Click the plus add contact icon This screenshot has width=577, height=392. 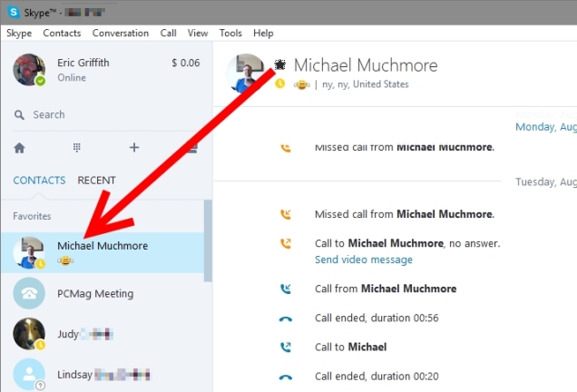click(x=134, y=148)
